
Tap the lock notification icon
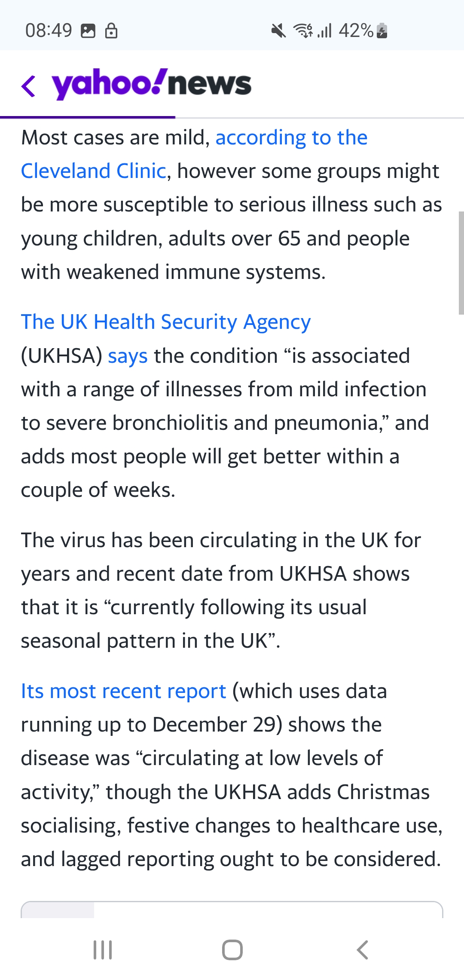(x=111, y=31)
